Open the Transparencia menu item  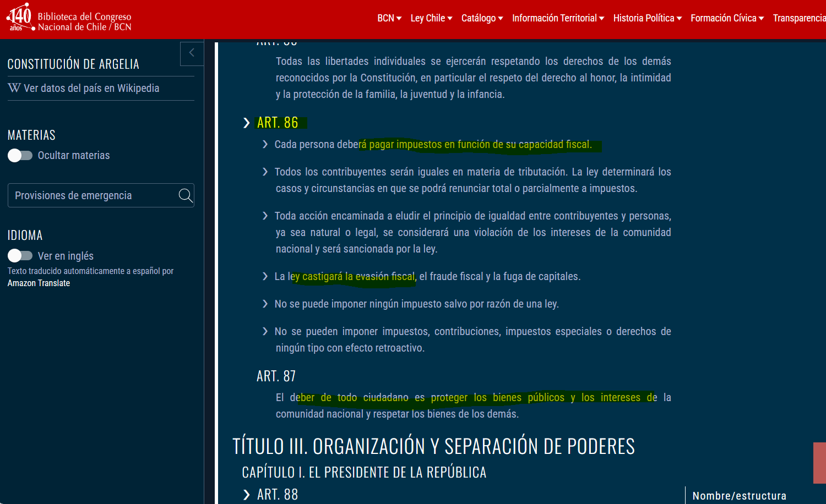[x=799, y=18]
